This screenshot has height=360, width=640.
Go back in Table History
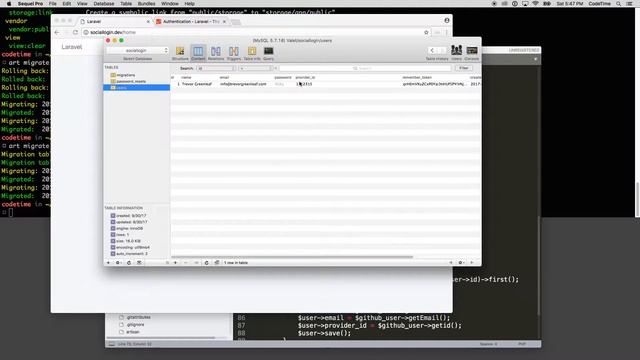point(432,50)
